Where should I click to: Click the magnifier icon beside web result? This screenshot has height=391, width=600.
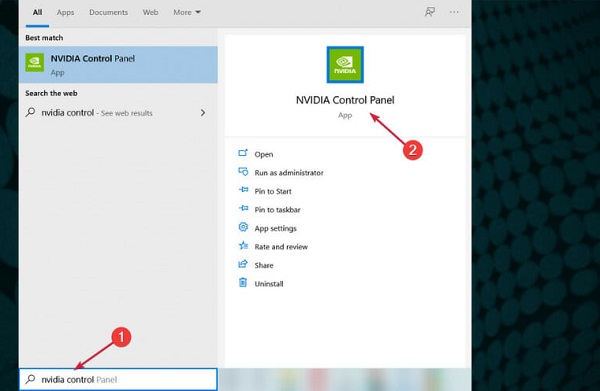pyautogui.click(x=30, y=112)
